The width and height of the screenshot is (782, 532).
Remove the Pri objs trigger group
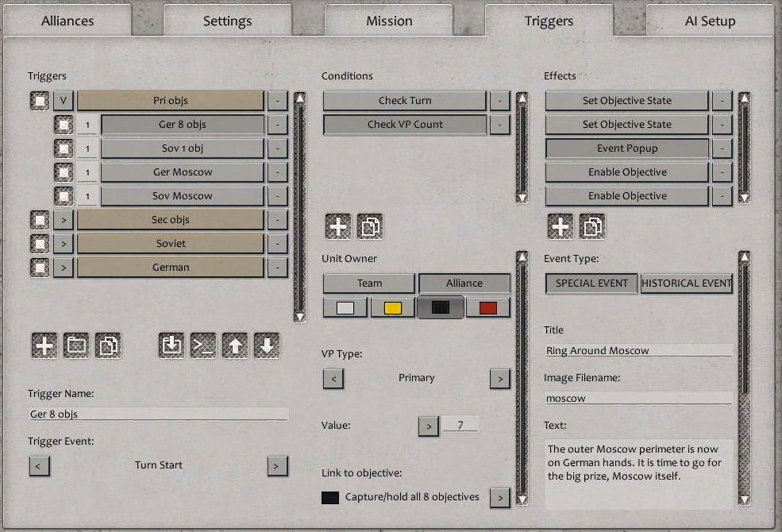277,101
